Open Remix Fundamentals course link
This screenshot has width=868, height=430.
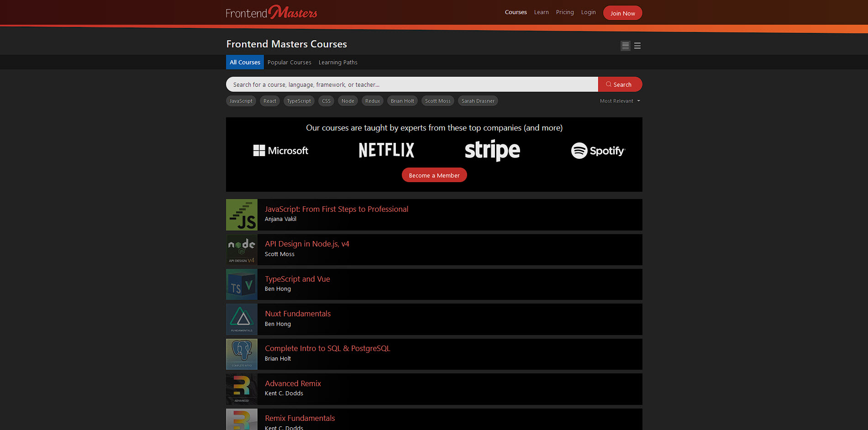coord(300,418)
